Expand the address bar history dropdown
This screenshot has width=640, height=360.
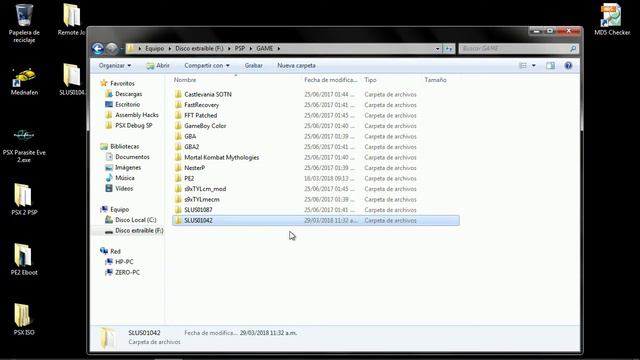pos(438,49)
